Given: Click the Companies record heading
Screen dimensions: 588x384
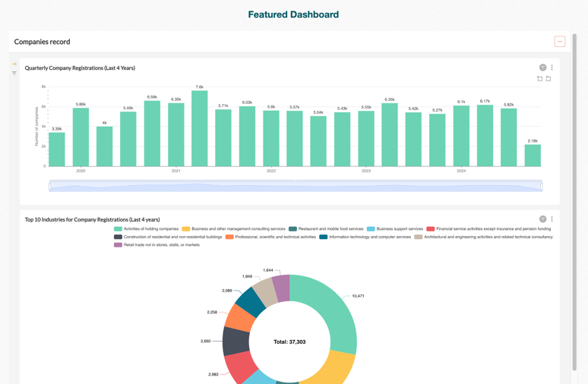Looking at the screenshot, I should (x=42, y=42).
